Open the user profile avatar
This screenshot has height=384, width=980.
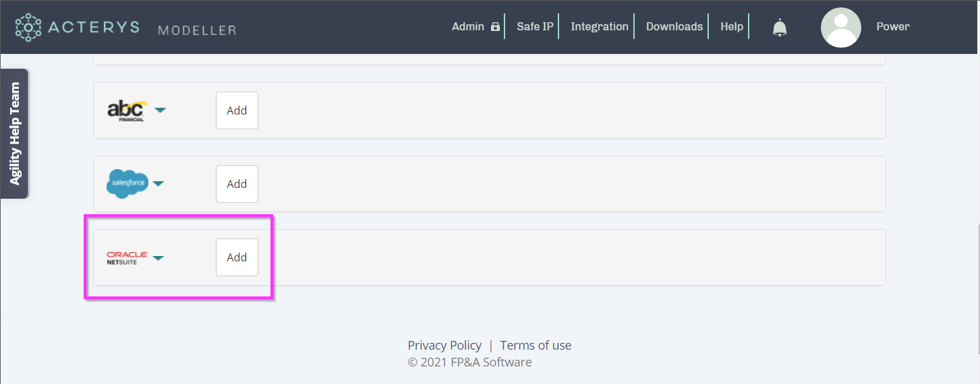point(840,28)
